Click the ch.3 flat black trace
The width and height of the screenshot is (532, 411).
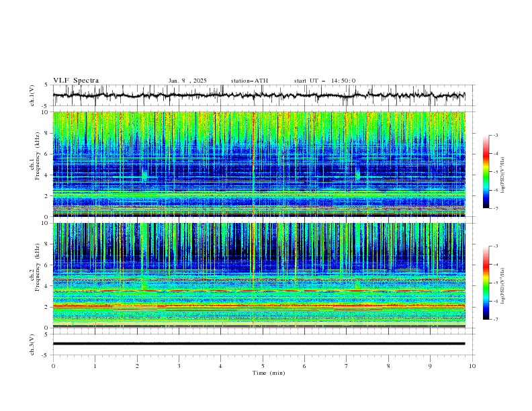coord(259,344)
